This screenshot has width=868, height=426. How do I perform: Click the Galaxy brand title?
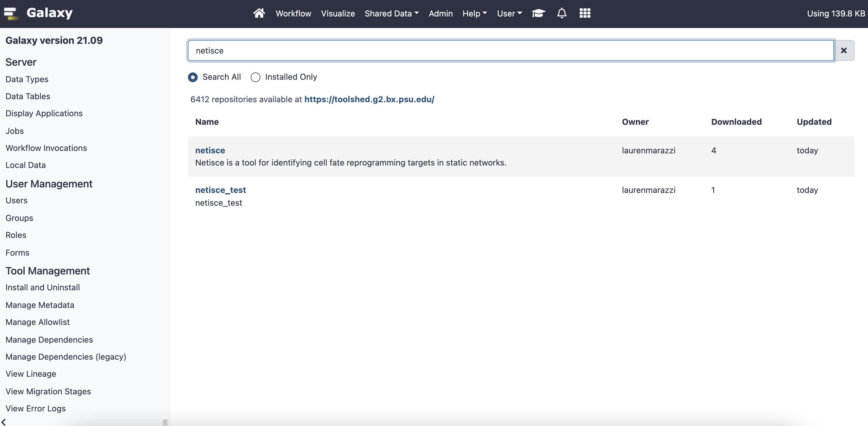50,13
